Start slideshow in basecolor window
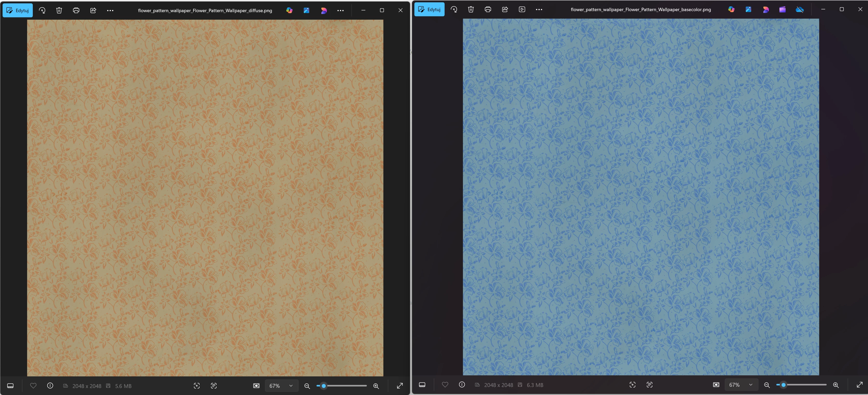 pos(522,10)
